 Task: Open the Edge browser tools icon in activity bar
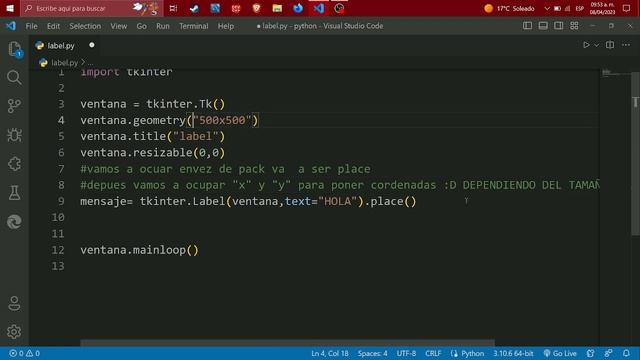point(14,222)
